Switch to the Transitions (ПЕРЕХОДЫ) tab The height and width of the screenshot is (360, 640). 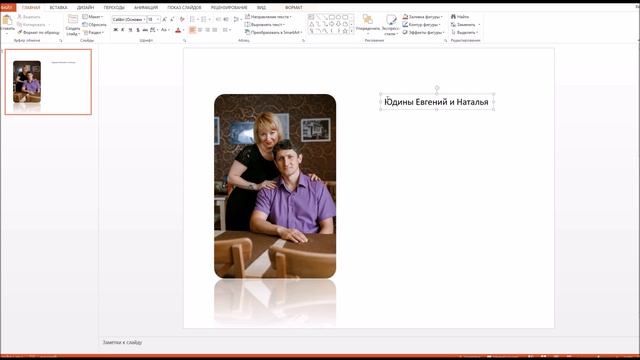click(x=114, y=7)
